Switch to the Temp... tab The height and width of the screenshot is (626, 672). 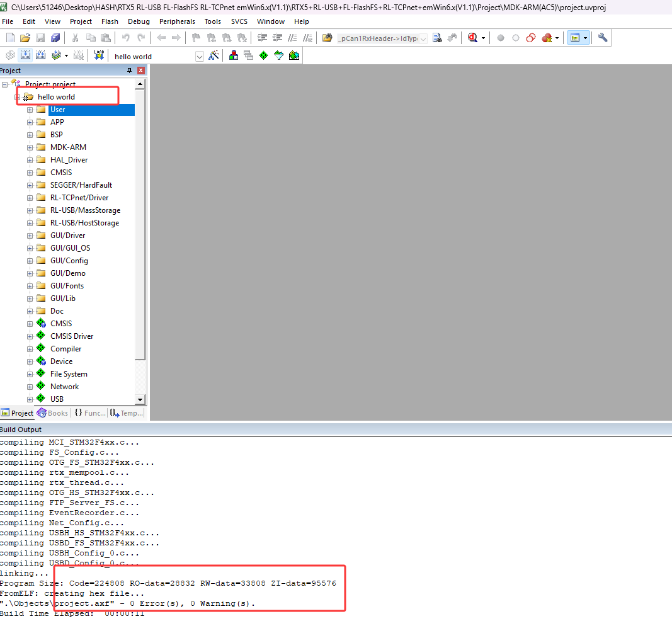tap(127, 413)
